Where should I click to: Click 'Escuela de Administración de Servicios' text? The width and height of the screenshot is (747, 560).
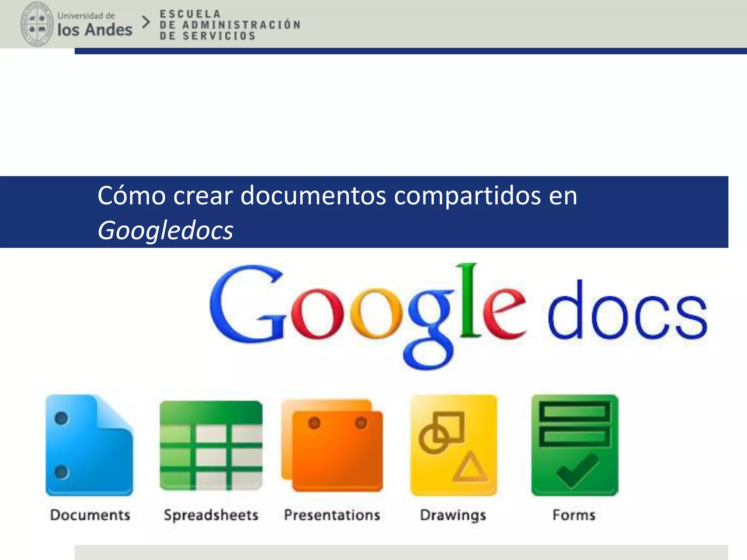click(230, 25)
